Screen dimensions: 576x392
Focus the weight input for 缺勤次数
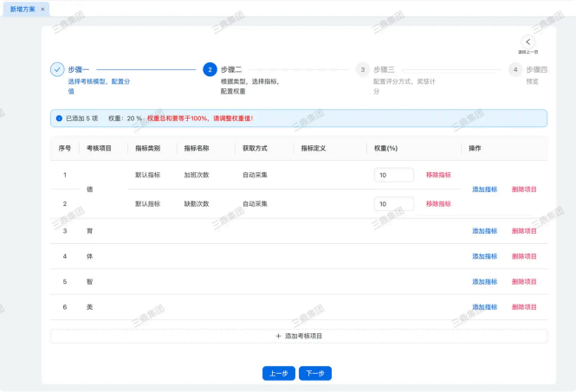pyautogui.click(x=393, y=204)
